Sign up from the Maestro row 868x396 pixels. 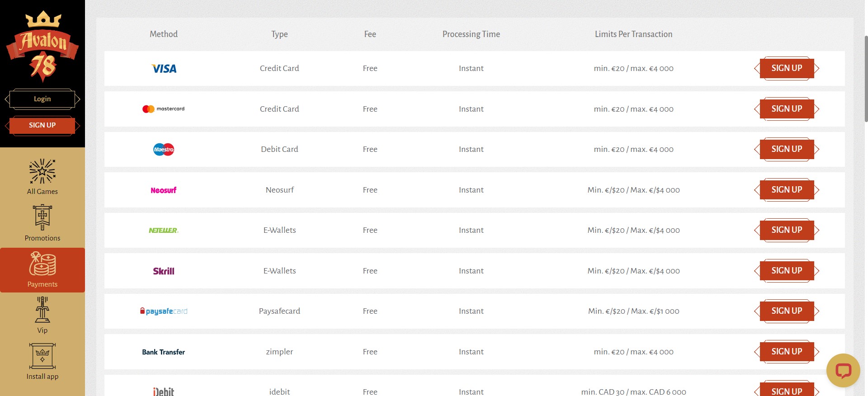pyautogui.click(x=787, y=149)
